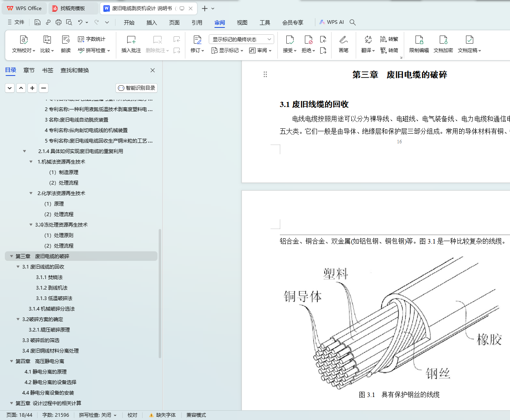Open 文档加密 document encryption
Image resolution: width=510 pixels, height=420 pixels.
pyautogui.click(x=443, y=44)
